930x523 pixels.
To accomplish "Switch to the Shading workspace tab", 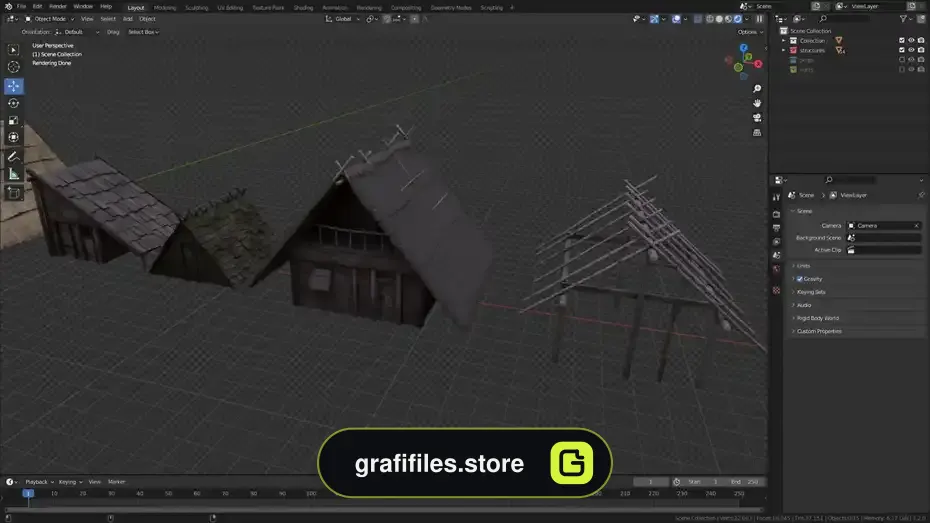I will [x=303, y=8].
